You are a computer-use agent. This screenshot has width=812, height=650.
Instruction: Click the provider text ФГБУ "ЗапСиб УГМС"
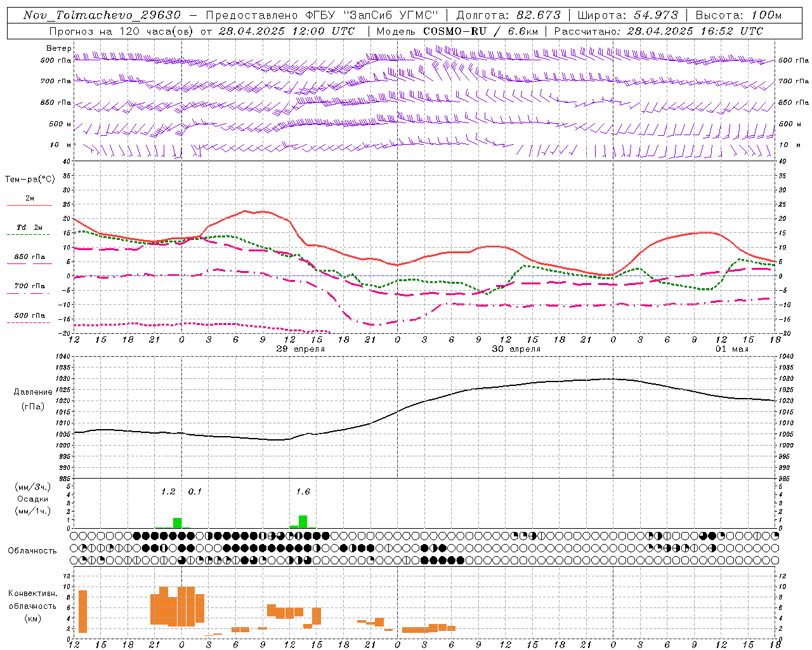click(373, 15)
